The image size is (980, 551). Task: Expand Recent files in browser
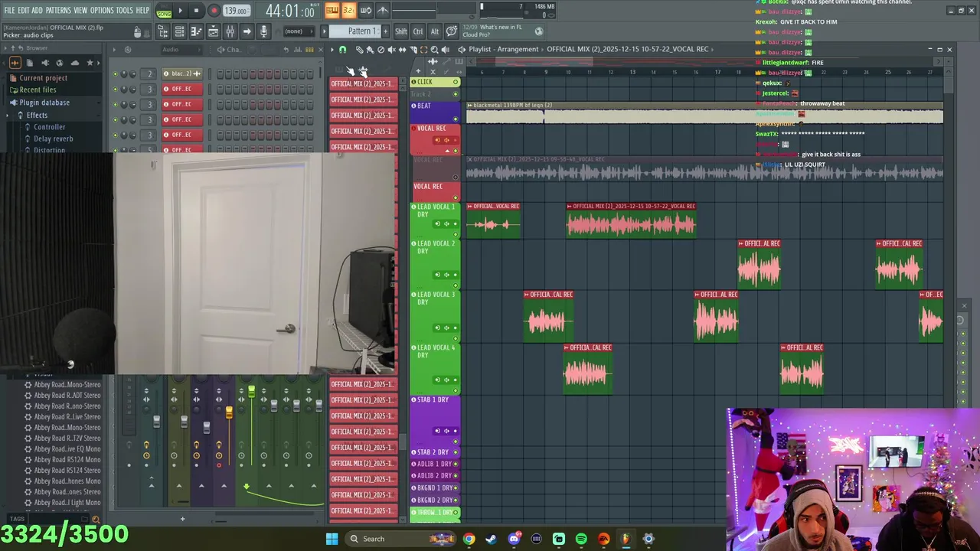[x=38, y=90]
